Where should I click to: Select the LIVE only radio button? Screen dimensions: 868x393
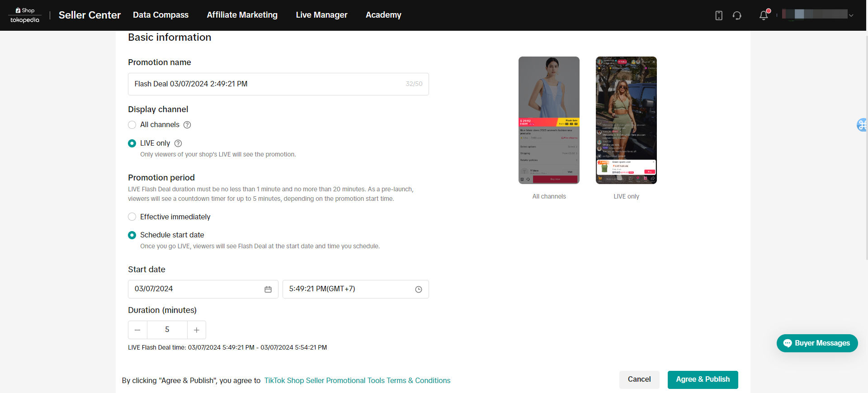tap(132, 143)
